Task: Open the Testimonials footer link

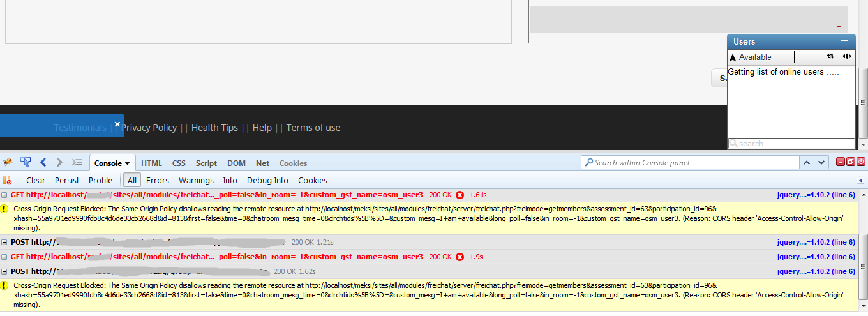Action: click(80, 128)
